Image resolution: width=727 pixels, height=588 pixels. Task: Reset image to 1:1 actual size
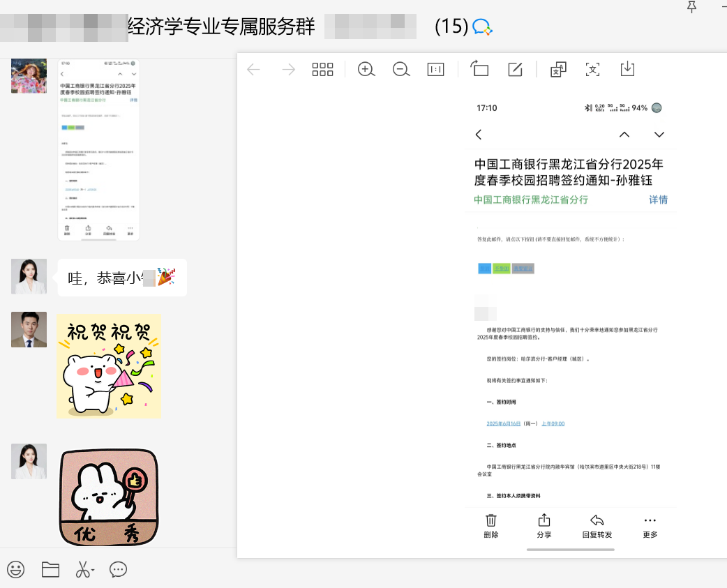436,69
